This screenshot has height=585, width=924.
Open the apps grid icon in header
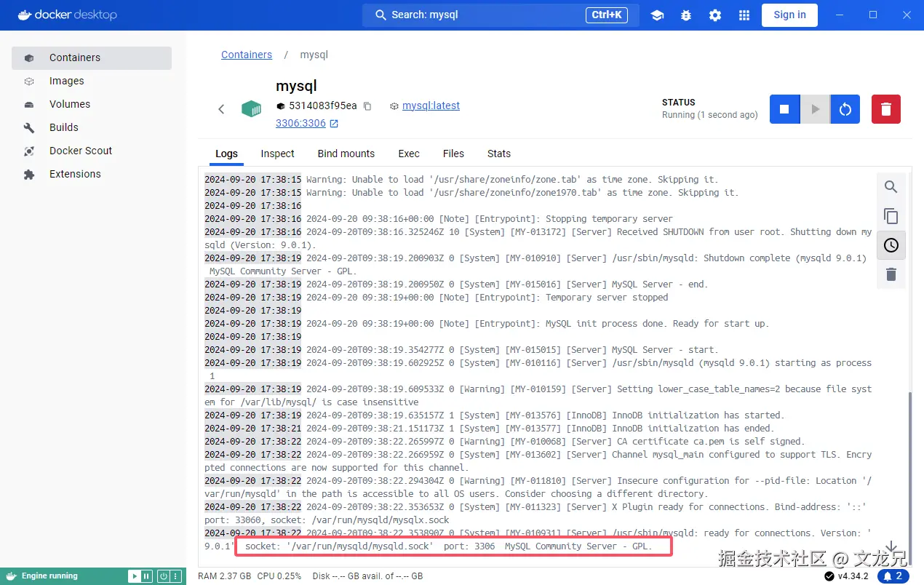coord(744,15)
